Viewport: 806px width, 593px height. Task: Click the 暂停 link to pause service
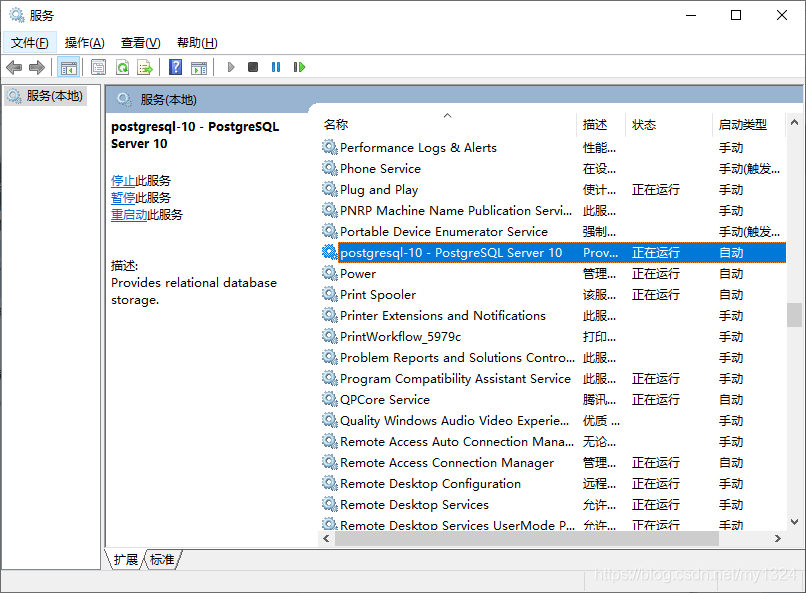123,197
